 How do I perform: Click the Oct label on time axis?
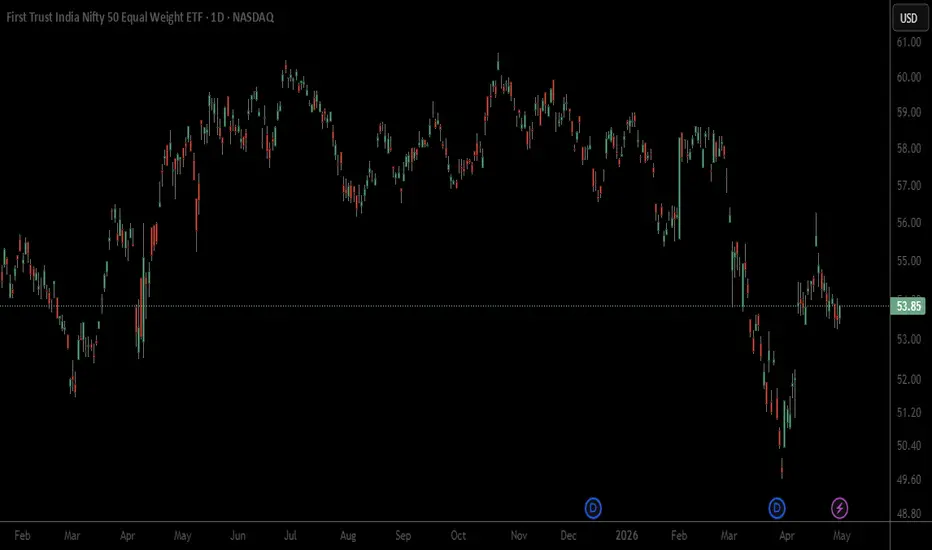(x=458, y=536)
